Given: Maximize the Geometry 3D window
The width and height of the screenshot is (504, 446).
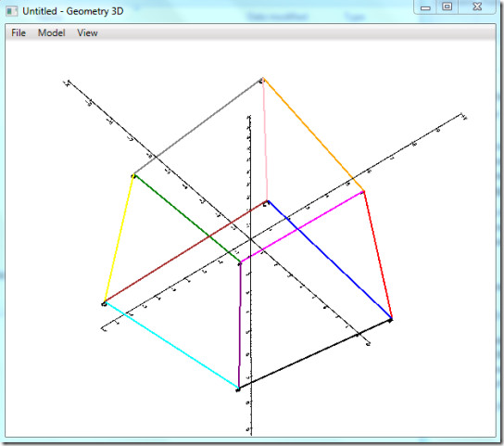Looking at the screenshot, I should (x=447, y=7).
